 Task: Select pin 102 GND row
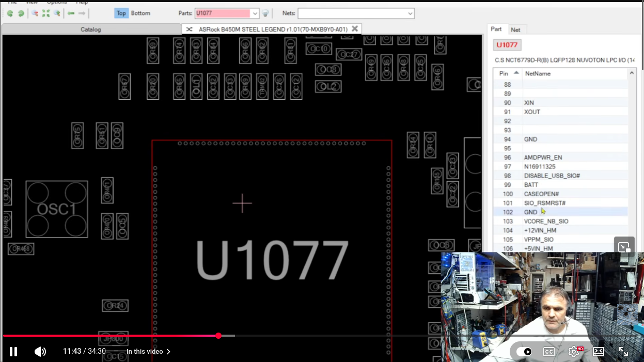[x=560, y=212]
